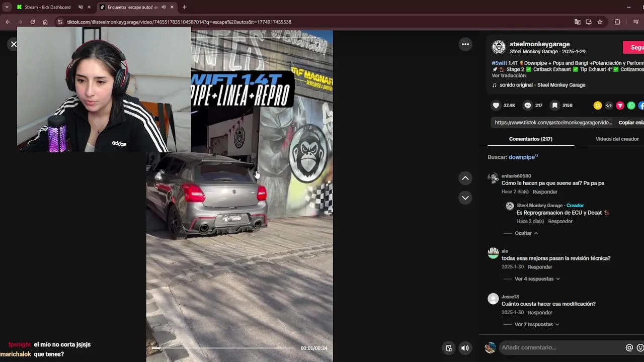Close the Kick Dashboard tab
The image size is (644, 362).
coord(89,7)
